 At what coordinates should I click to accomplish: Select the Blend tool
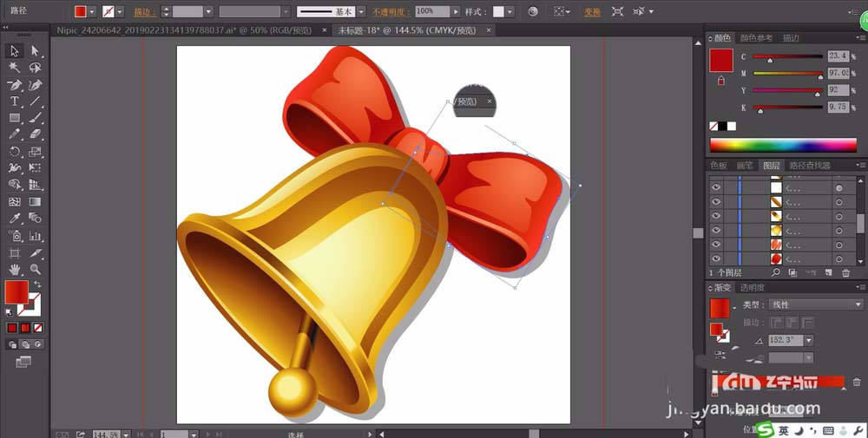click(x=36, y=219)
